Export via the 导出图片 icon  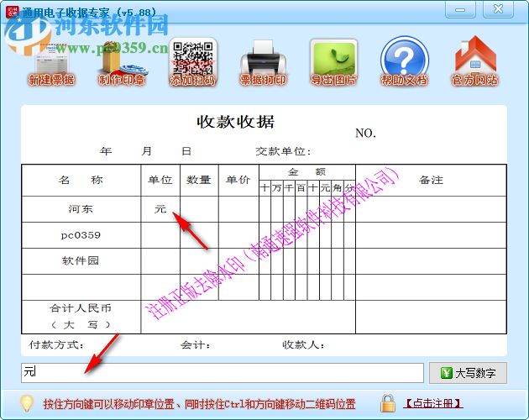pyautogui.click(x=333, y=62)
